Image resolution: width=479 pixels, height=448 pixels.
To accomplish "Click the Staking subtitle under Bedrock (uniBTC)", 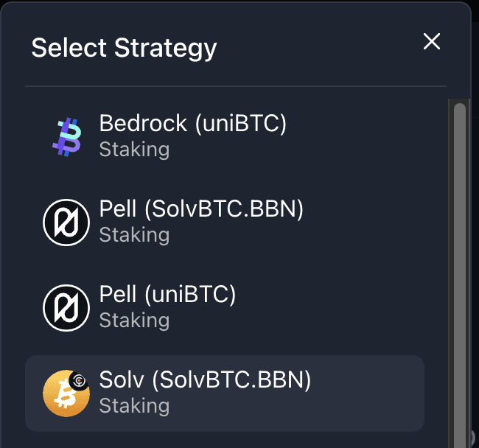I will pos(134,150).
